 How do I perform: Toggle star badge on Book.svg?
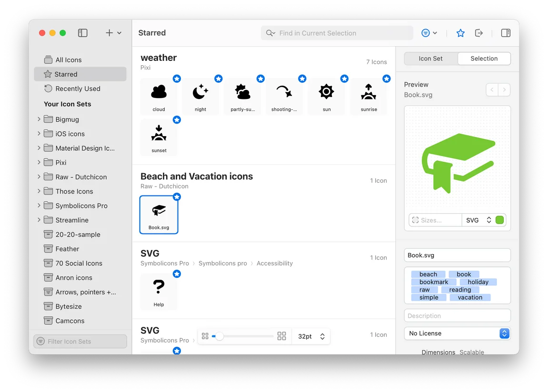pyautogui.click(x=177, y=196)
